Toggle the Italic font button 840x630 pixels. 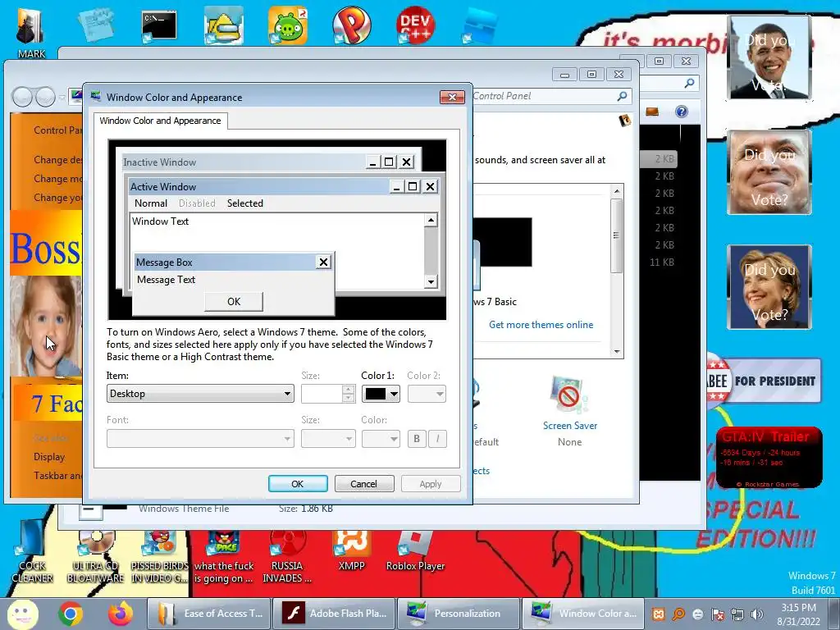click(x=437, y=439)
